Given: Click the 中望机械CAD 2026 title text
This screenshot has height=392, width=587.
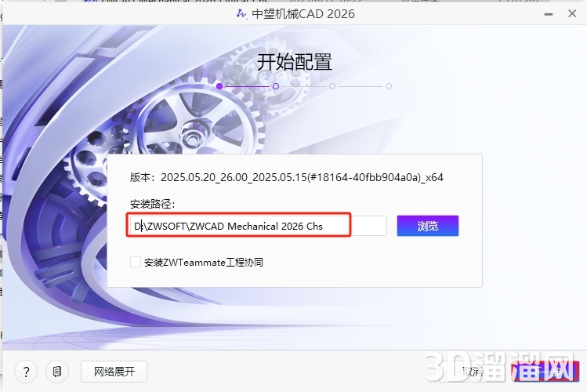Looking at the screenshot, I should point(303,14).
